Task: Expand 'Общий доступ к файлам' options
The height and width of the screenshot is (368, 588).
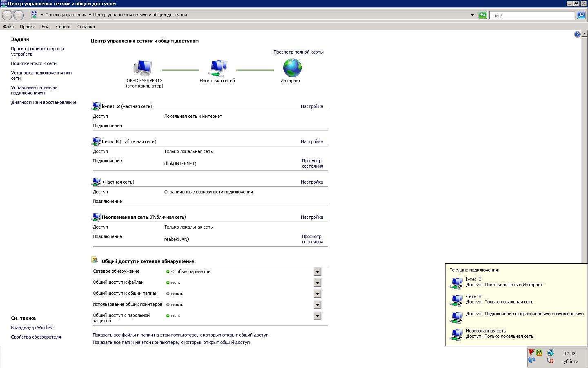Action: 317,283
